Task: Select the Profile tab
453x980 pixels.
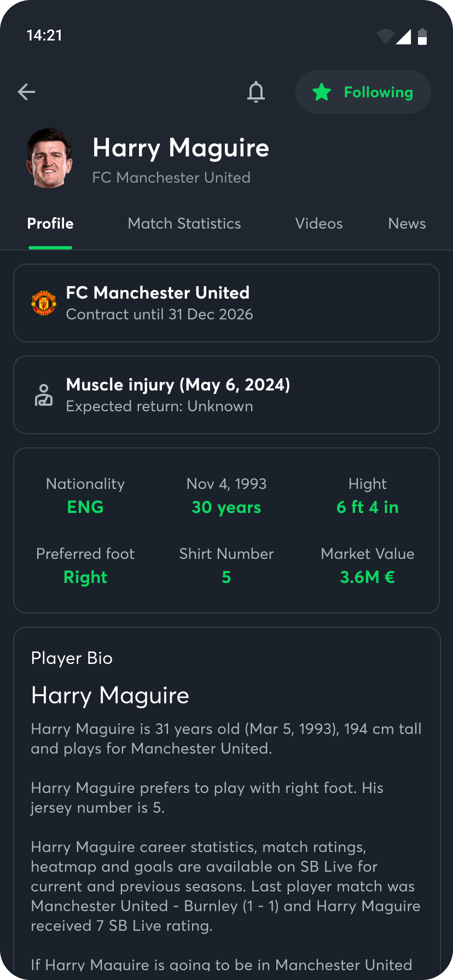Action: coord(50,224)
